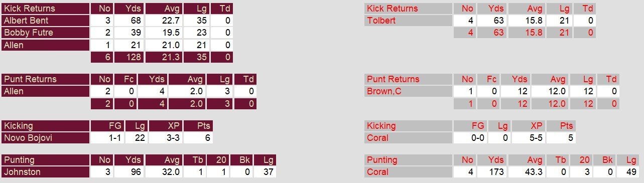Click Coral's 43.3 punting average
644x183 pixels.
527,172
